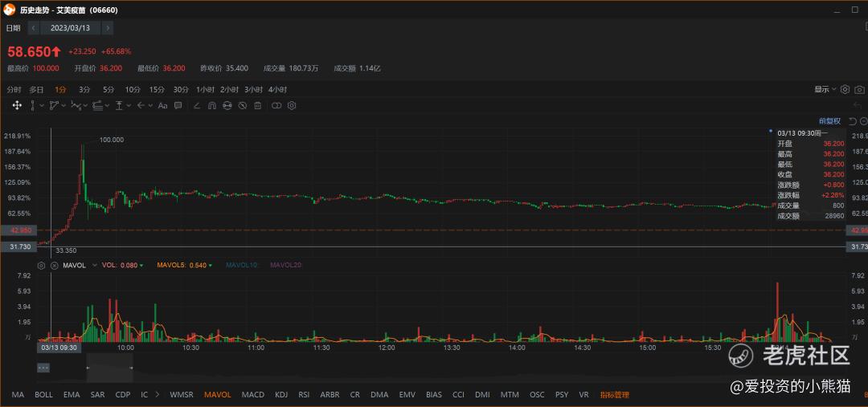Switch to the 1小时 period tab

tap(205, 90)
